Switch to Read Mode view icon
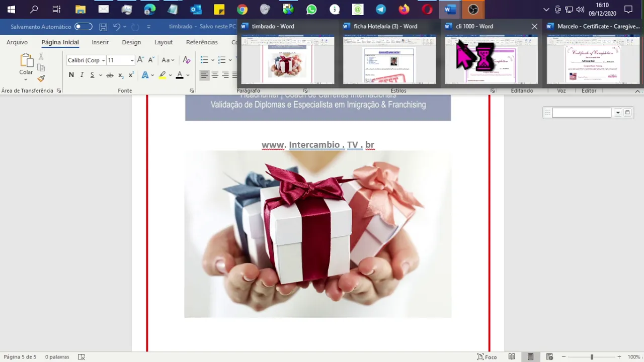This screenshot has width=644, height=362. coord(512,357)
